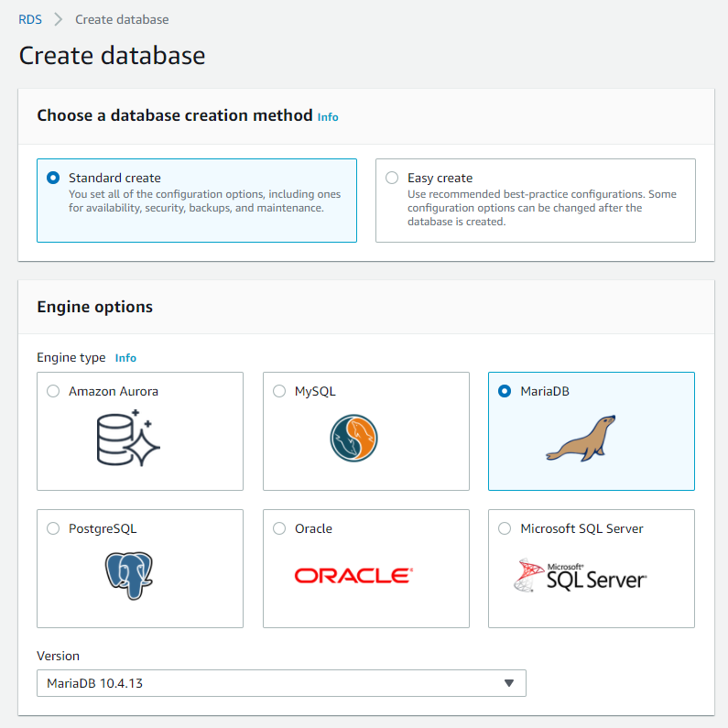Click the Oracle red logo

(353, 576)
